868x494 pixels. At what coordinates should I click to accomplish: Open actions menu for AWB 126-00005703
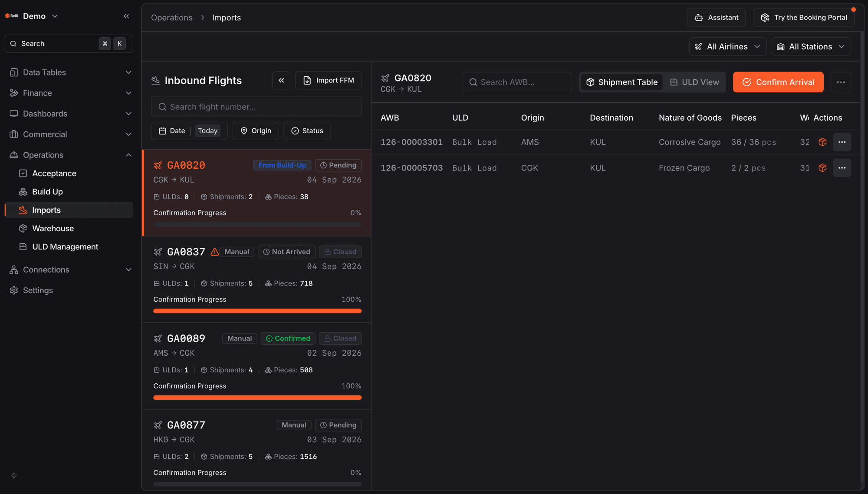842,168
